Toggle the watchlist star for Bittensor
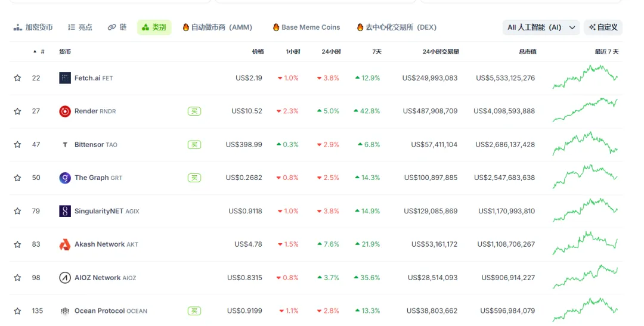This screenshot has width=644, height=326. (x=17, y=145)
